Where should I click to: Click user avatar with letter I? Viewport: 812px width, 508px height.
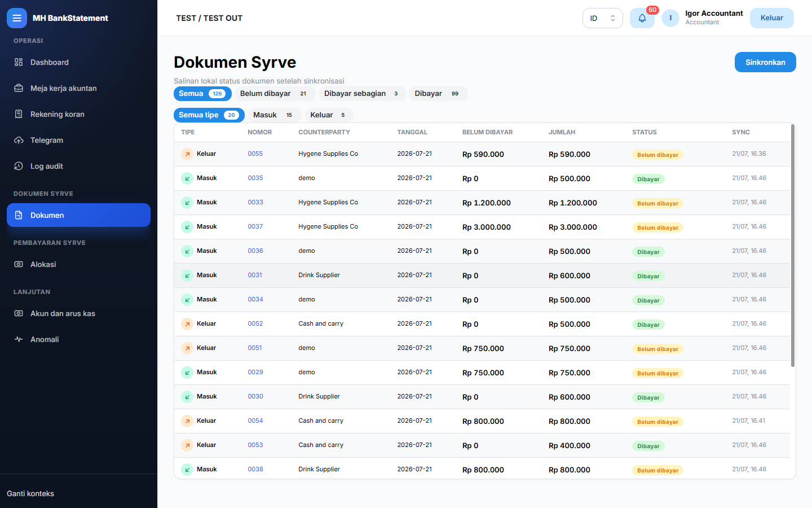tap(670, 18)
